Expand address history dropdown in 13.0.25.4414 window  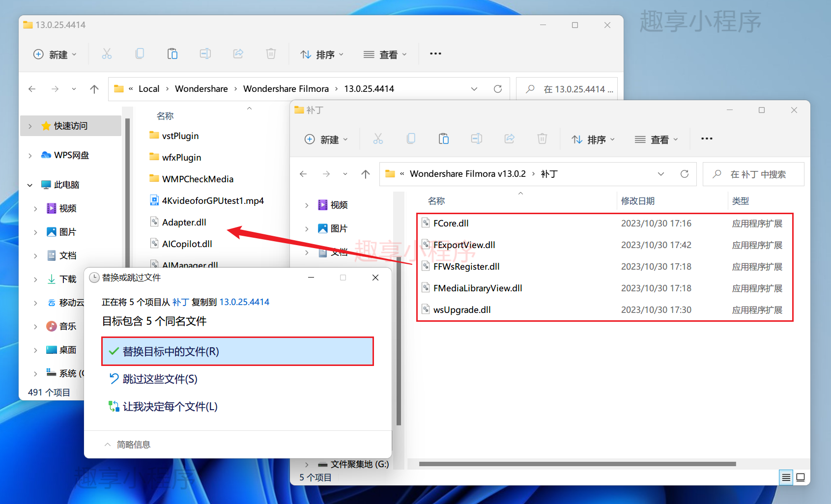(x=474, y=89)
